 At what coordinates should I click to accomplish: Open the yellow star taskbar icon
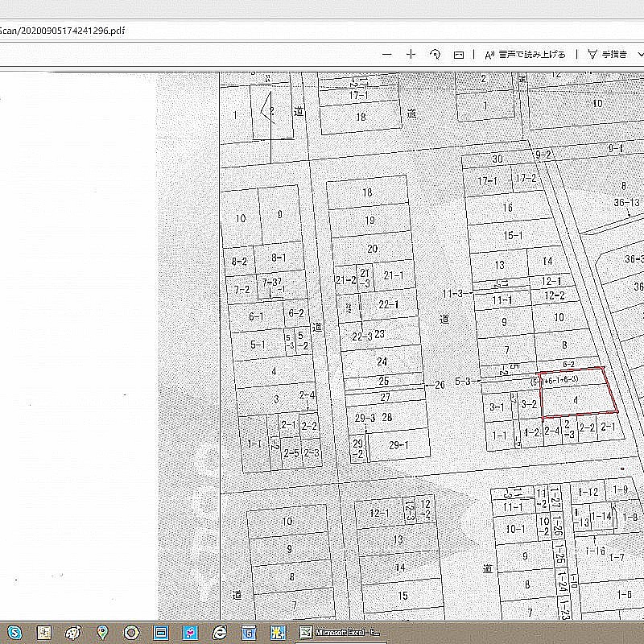pos(278,633)
